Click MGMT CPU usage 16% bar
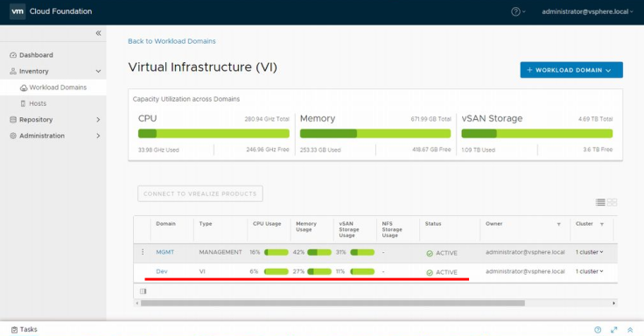The width and height of the screenshot is (644, 336). (276, 252)
